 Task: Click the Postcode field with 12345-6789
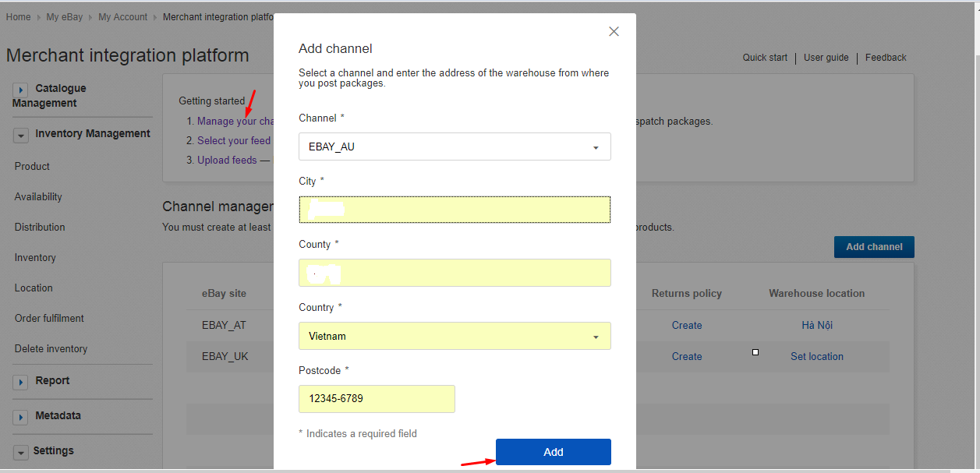tap(377, 399)
